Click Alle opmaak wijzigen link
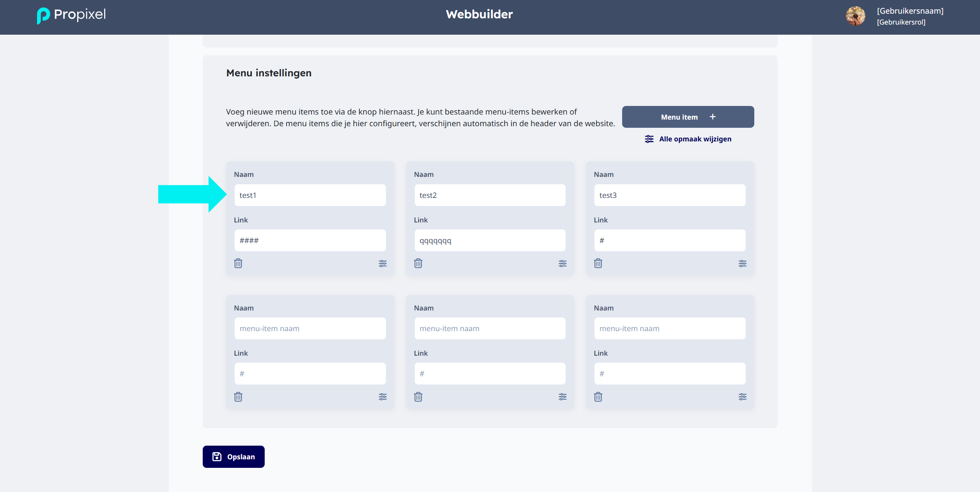Viewport: 980px width, 492px height. point(688,139)
